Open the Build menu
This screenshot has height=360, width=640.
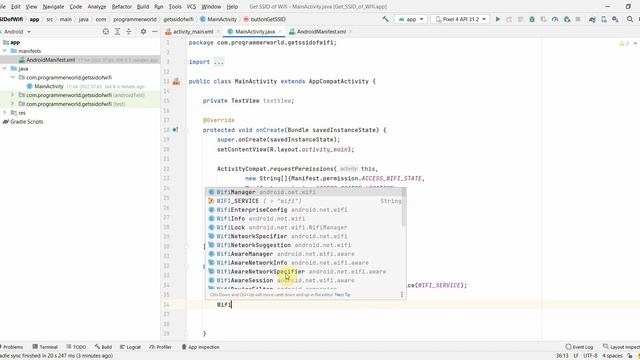coord(143,7)
